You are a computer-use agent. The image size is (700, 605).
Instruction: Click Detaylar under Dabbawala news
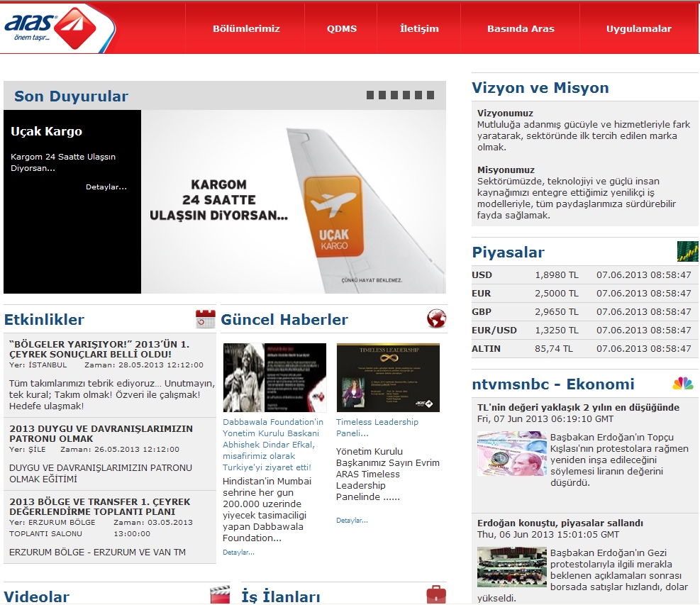coord(238,553)
